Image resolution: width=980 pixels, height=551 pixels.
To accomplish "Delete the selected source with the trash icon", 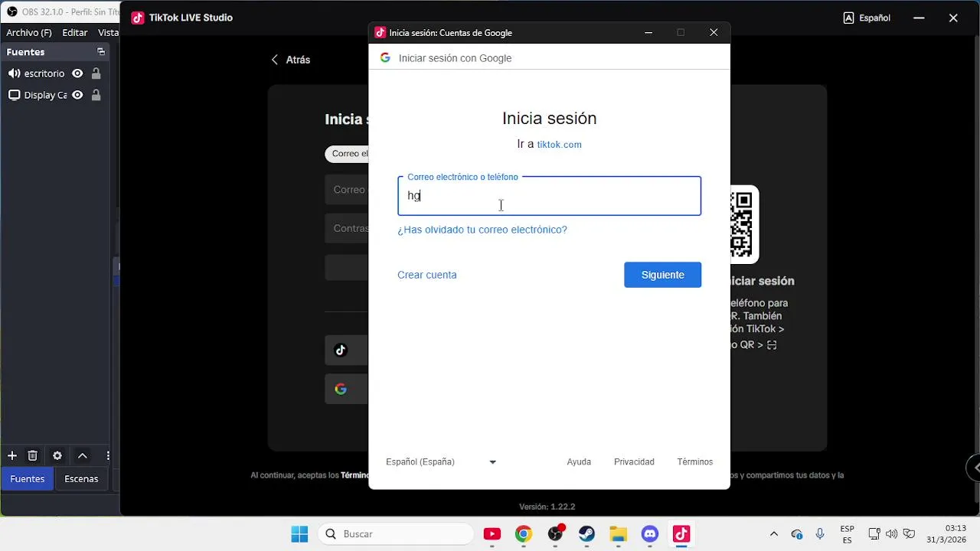I will coord(33,455).
